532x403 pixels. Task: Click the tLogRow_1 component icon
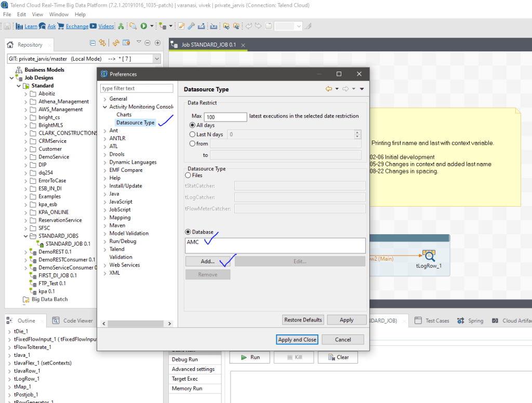429,255
